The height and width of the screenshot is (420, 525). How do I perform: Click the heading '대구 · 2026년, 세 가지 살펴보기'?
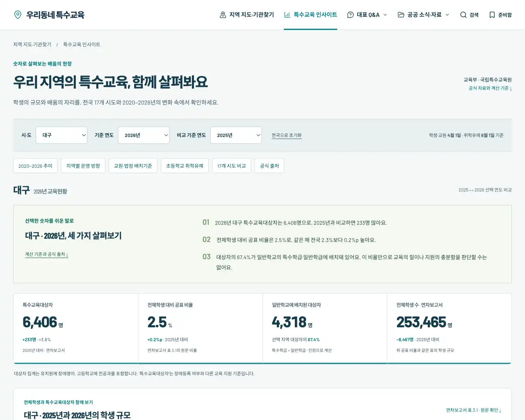[73, 236]
